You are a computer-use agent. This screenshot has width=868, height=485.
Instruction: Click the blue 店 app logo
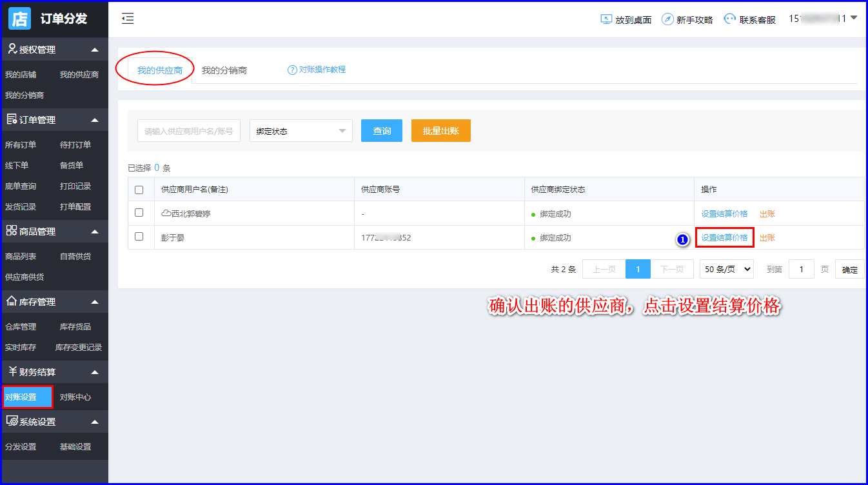[x=19, y=19]
